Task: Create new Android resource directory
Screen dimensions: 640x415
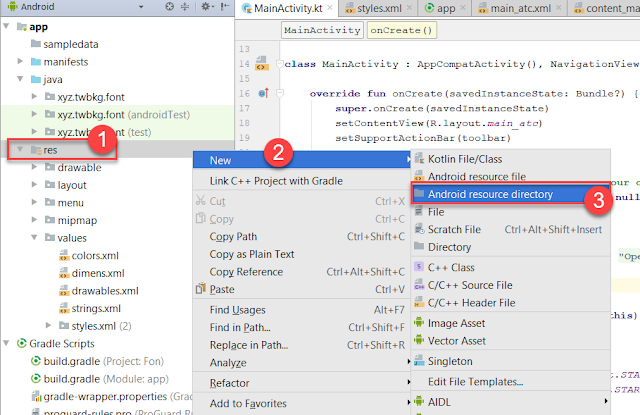Action: coord(511,194)
